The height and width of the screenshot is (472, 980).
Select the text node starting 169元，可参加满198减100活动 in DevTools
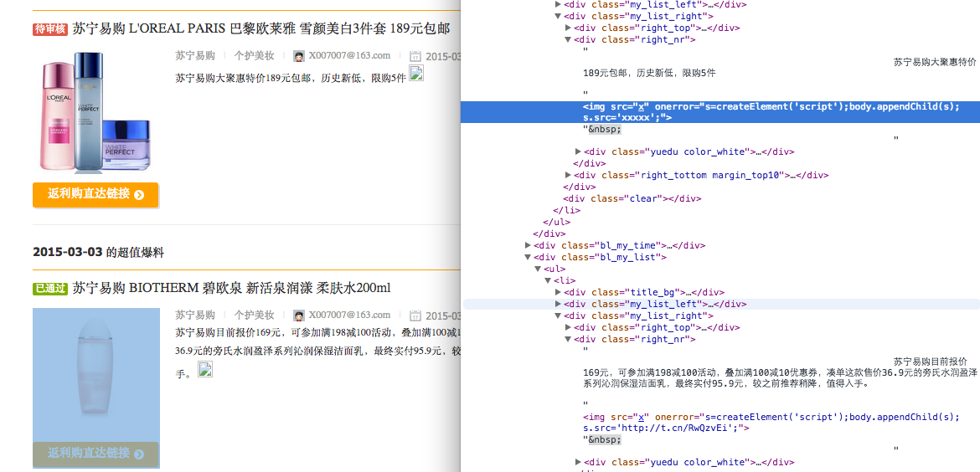pyautogui.click(x=781, y=378)
